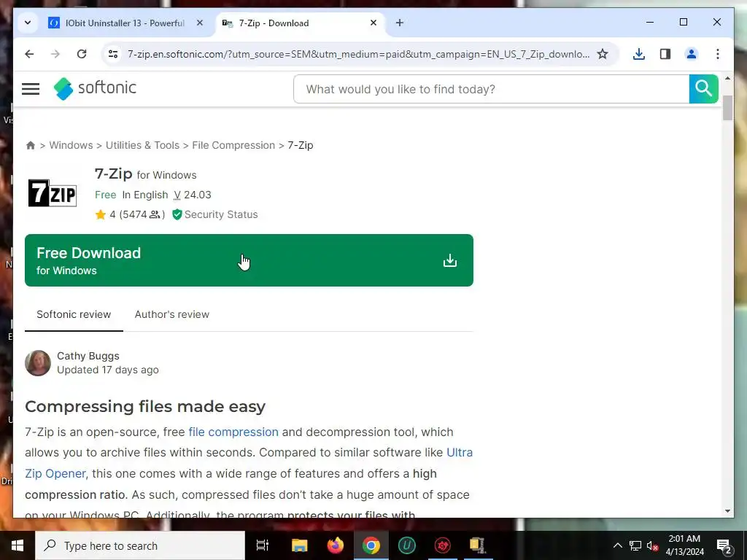The height and width of the screenshot is (560, 747).
Task: Close the IObit Uninstaller 13 tab
Action: [x=200, y=23]
